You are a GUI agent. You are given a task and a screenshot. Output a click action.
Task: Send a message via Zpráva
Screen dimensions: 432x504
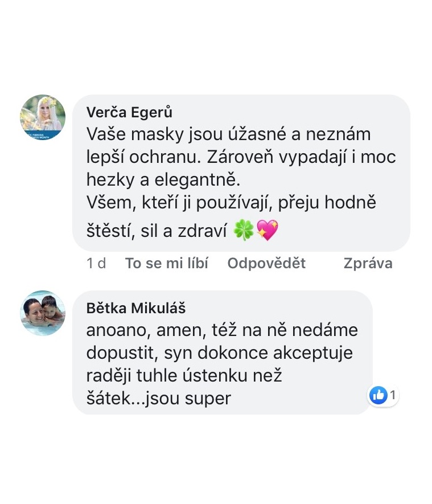[x=368, y=263]
